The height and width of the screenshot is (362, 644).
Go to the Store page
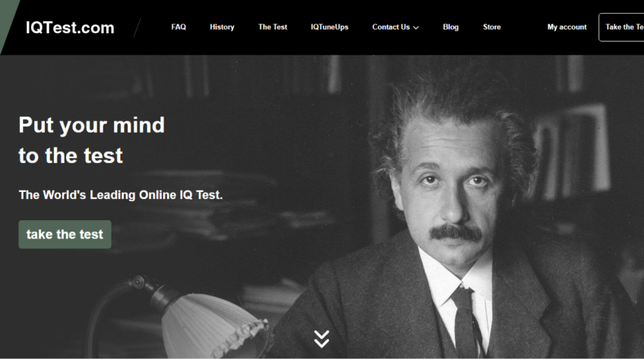[x=491, y=27]
